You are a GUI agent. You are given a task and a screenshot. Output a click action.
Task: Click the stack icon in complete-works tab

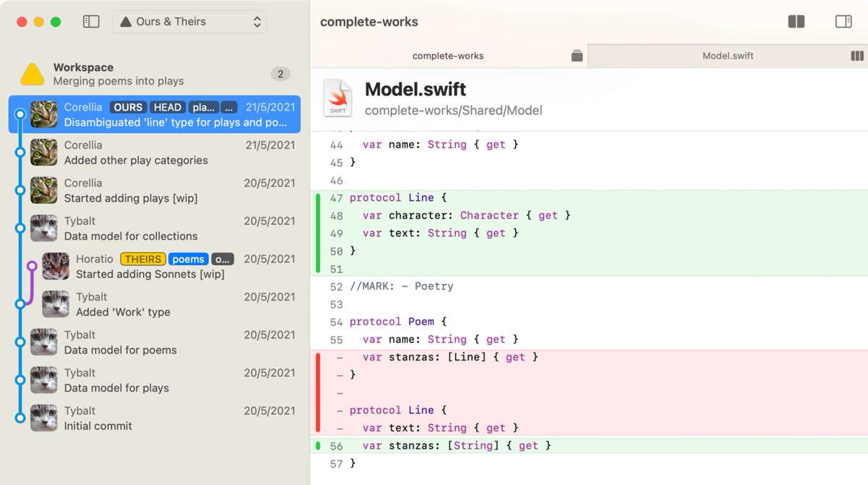[x=576, y=56]
